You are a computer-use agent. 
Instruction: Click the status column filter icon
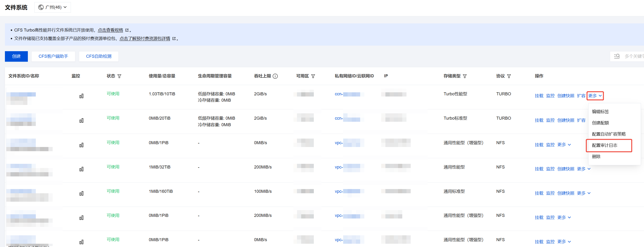coord(120,76)
